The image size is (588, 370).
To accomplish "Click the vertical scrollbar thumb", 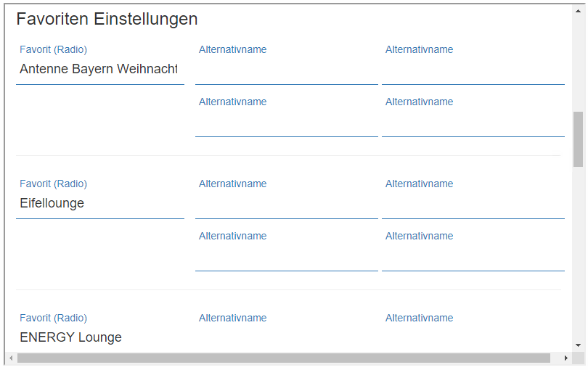I will coord(578,138).
